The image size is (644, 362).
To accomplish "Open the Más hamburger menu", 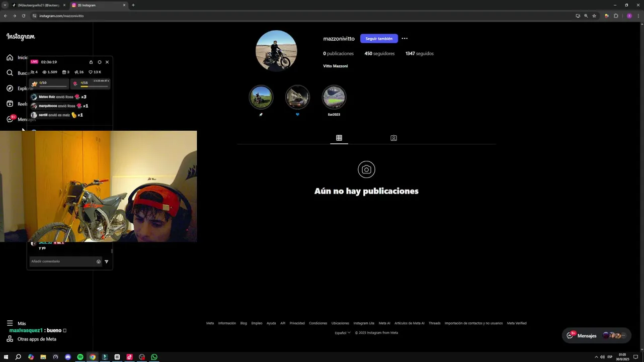I will (10, 323).
